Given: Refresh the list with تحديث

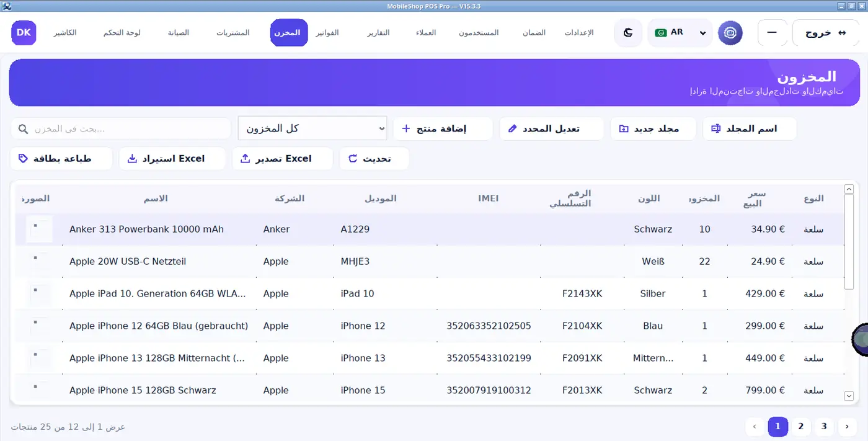Looking at the screenshot, I should 374,158.
